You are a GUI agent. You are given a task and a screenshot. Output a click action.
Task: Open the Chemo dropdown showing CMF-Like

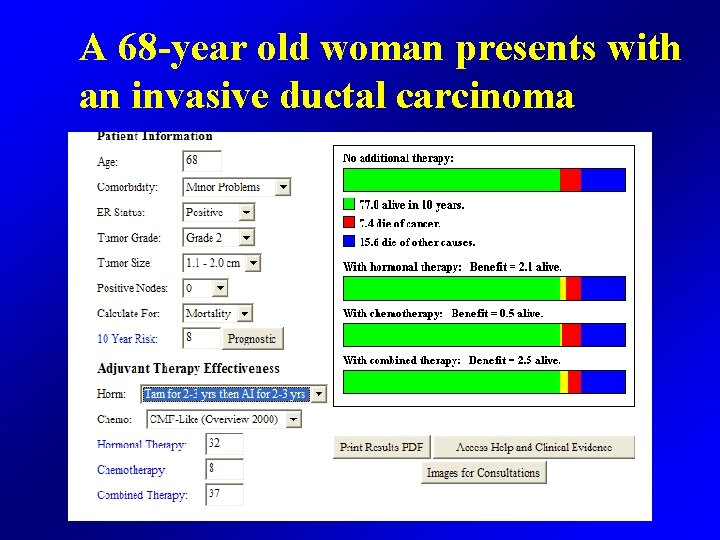tap(224, 419)
